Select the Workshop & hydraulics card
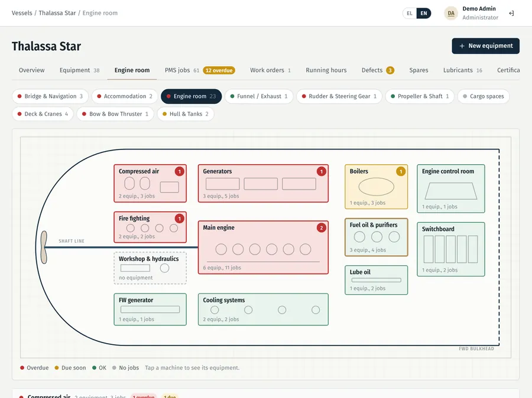 150,268
